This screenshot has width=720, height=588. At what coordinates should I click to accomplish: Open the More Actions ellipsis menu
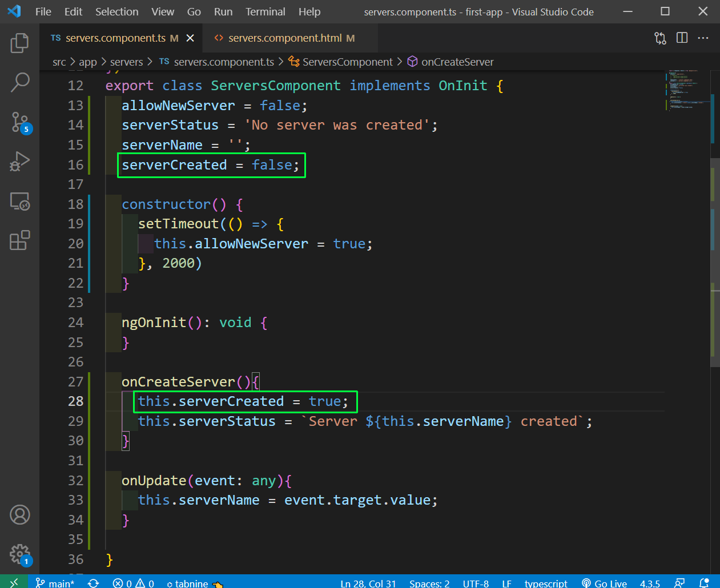point(703,38)
